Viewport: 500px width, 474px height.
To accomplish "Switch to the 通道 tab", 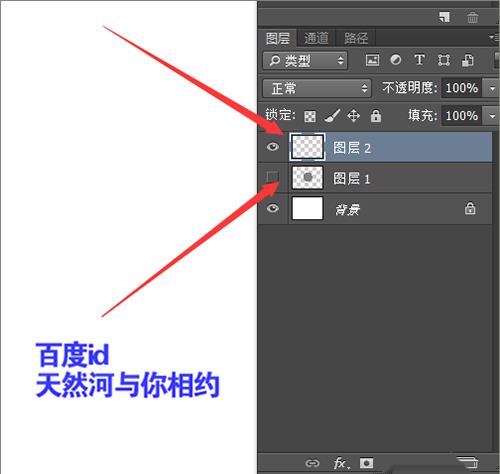I will click(316, 38).
